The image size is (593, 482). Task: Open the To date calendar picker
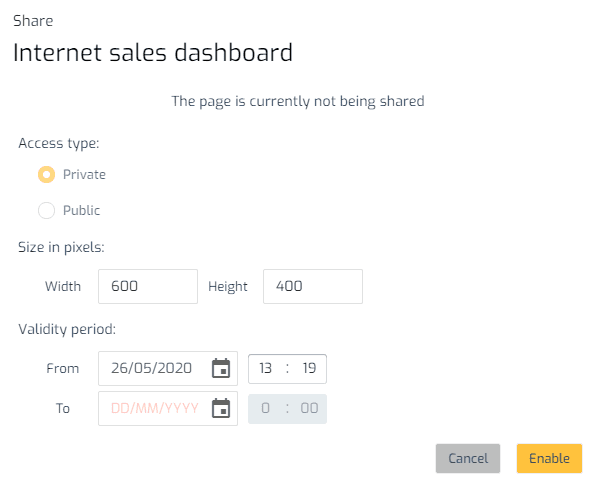point(221,408)
